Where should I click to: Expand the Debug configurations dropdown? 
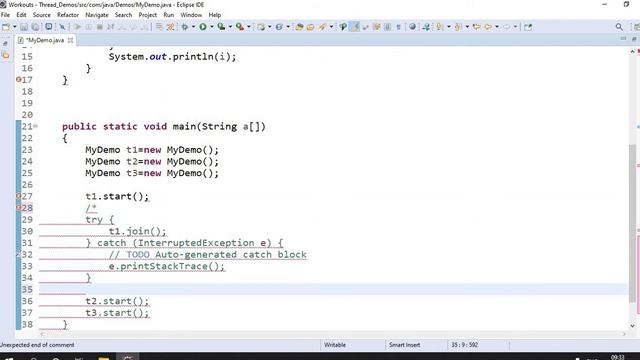tap(193, 27)
